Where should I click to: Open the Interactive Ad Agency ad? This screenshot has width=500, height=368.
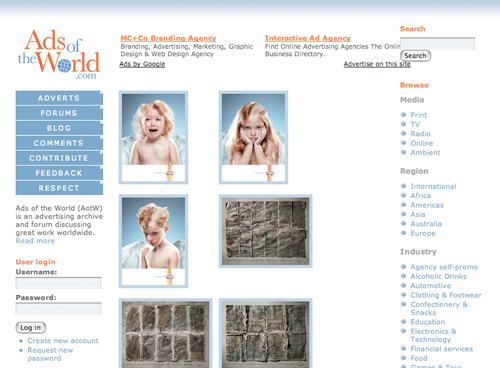(308, 38)
